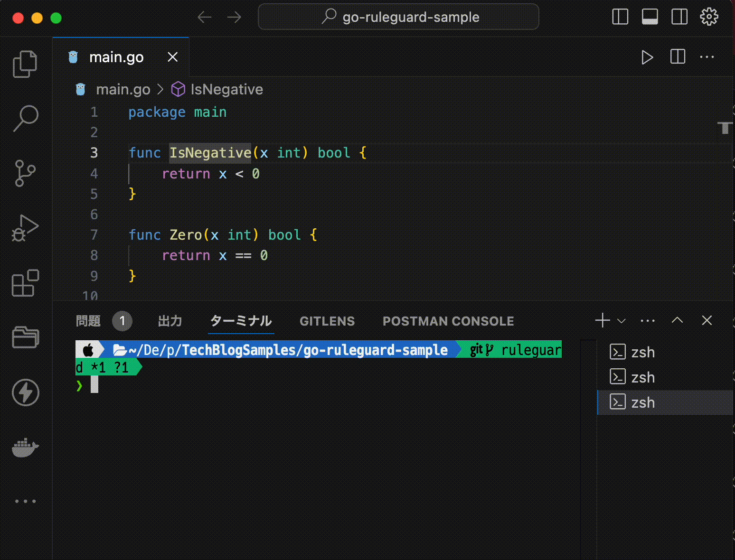The width and height of the screenshot is (735, 560).
Task: Open the Search view in activity bar
Action: (x=25, y=118)
